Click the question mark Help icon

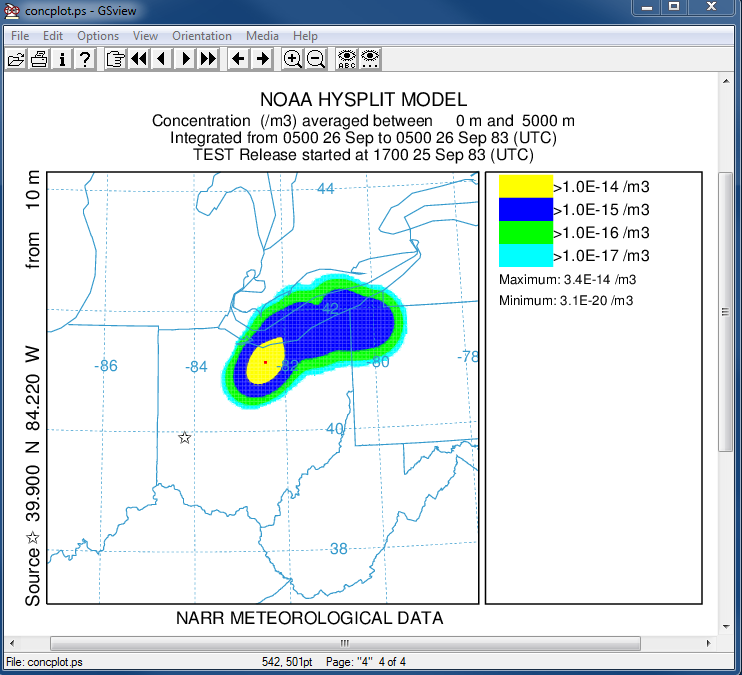85,59
